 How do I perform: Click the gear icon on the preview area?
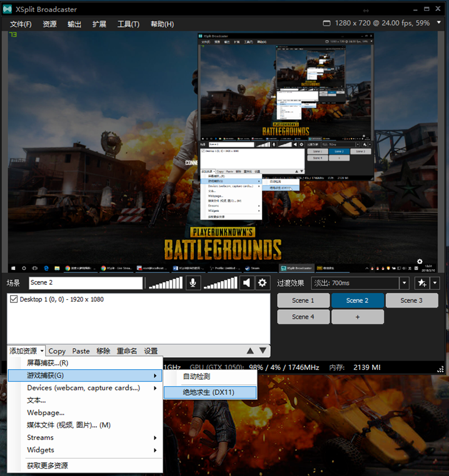420,261
